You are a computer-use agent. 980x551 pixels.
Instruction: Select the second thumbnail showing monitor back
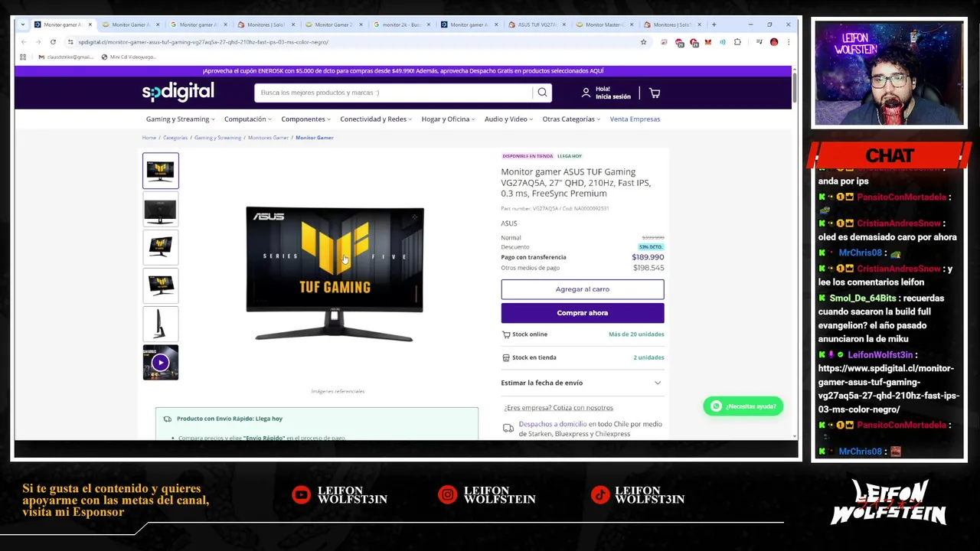160,209
